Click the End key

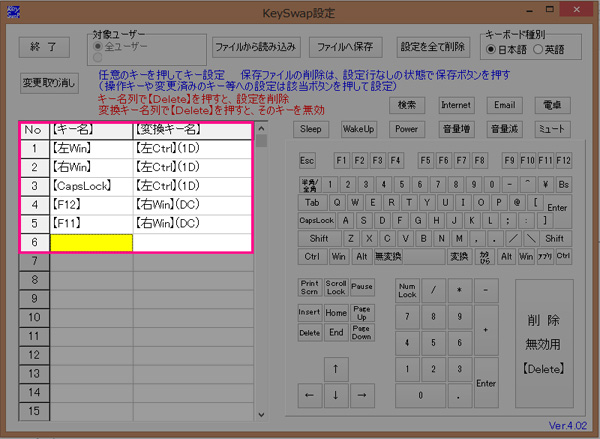(336, 333)
